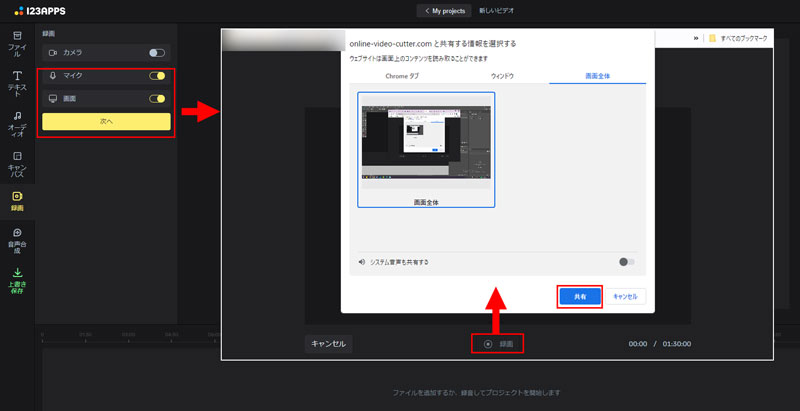Switch to the ウィンドウ tab

pos(502,76)
